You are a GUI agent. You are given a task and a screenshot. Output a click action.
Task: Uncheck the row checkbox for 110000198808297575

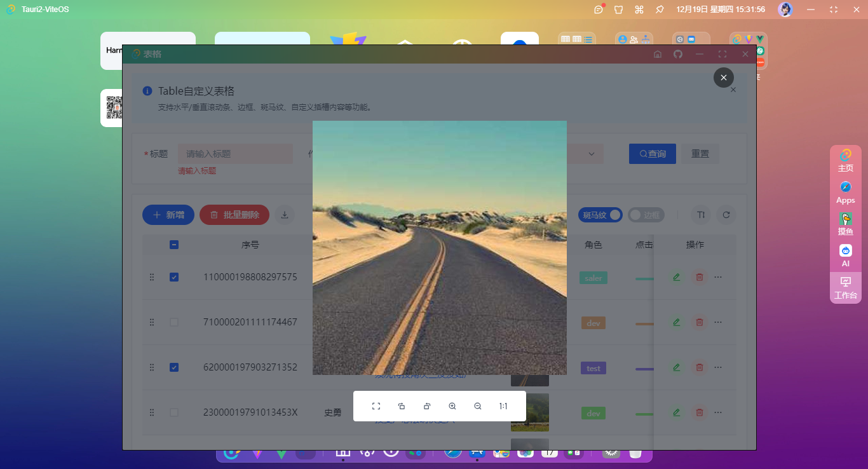coord(174,277)
